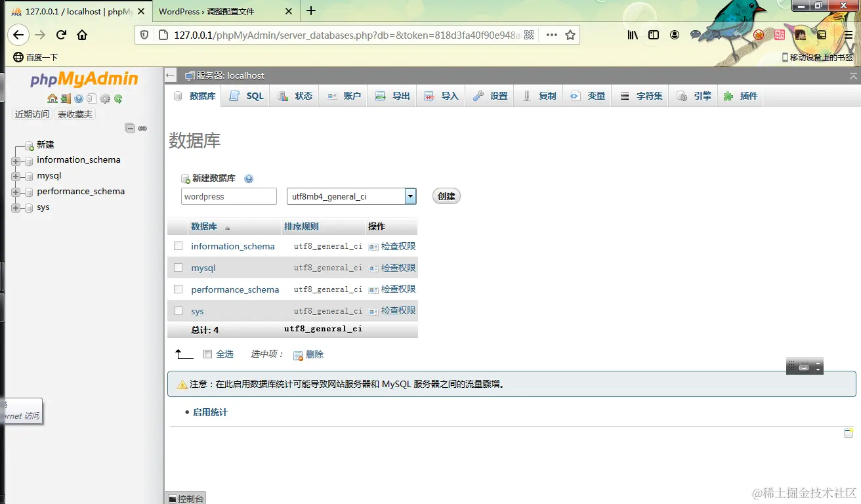The height and width of the screenshot is (504, 861).
Task: Click inside the new database name field
Action: (228, 196)
